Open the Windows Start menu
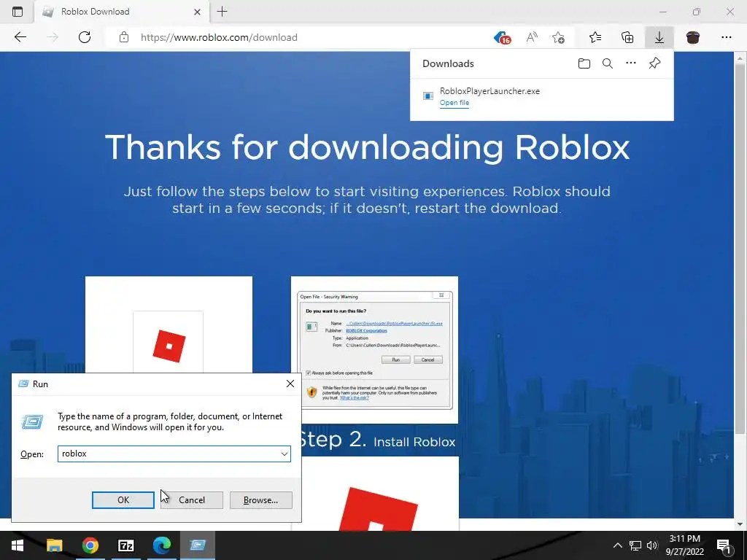 pyautogui.click(x=18, y=545)
